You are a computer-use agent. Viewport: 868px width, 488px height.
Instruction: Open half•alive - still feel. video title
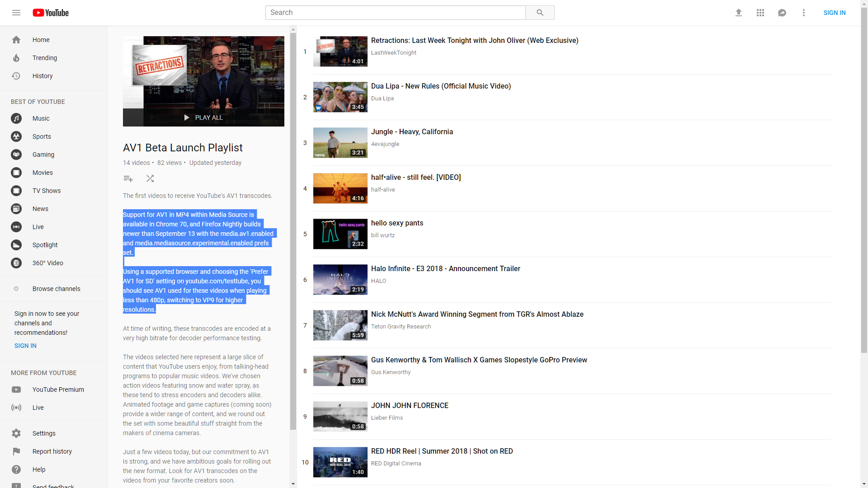pos(416,178)
